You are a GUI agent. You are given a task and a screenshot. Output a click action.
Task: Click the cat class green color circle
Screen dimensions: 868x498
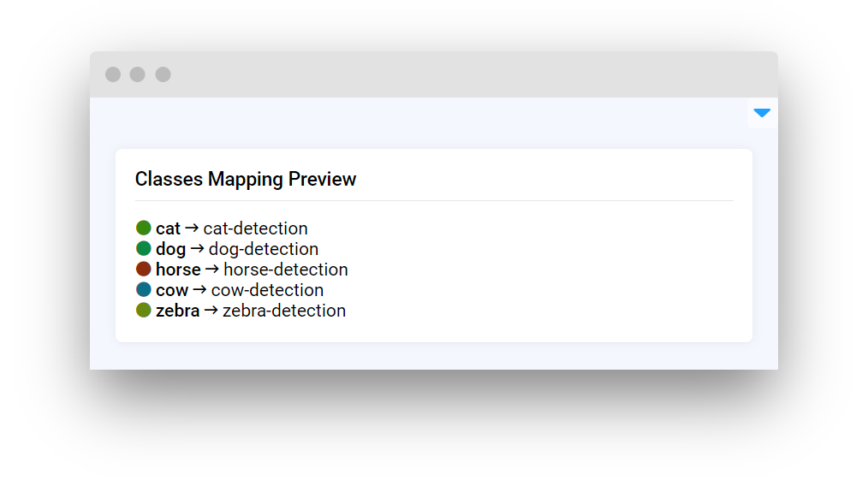tap(144, 228)
